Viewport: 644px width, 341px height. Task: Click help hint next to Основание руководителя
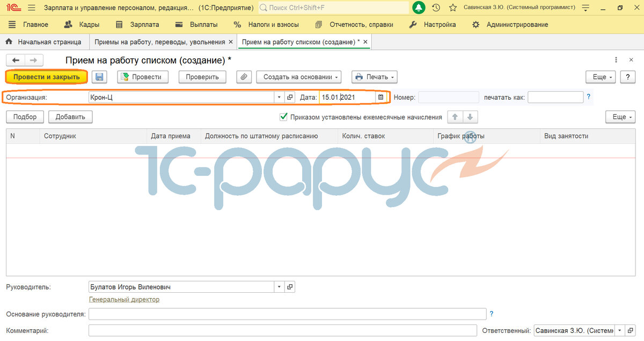(492, 314)
